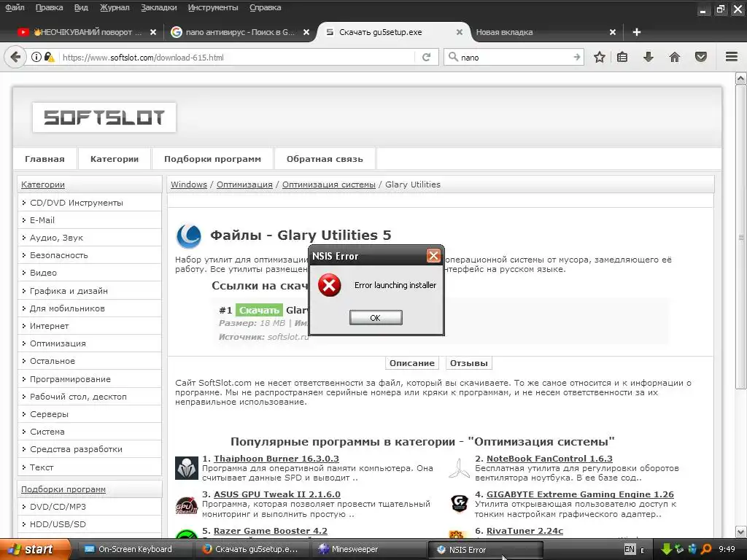Open Обратная связь site menu item
The image size is (747, 560).
click(x=325, y=159)
